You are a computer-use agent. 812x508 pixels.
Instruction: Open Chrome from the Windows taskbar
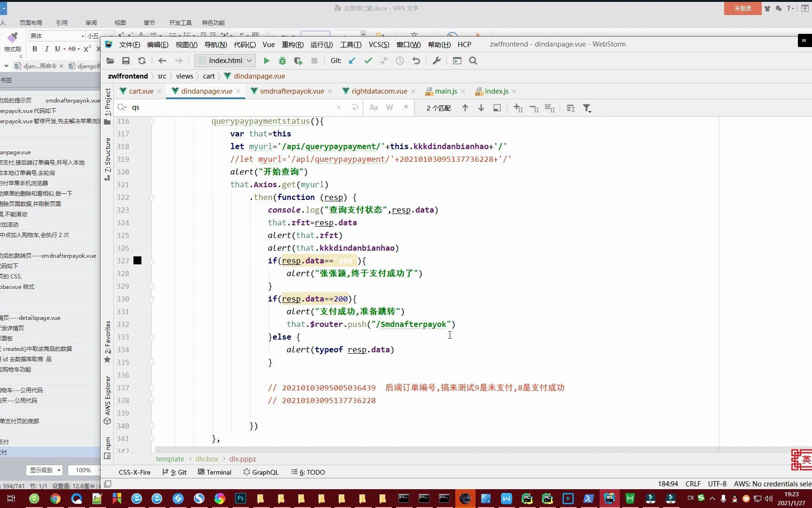(x=55, y=499)
